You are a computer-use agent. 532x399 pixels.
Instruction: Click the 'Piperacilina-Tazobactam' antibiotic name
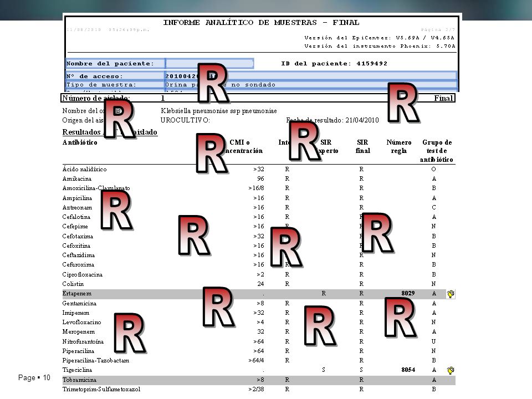tap(96, 360)
